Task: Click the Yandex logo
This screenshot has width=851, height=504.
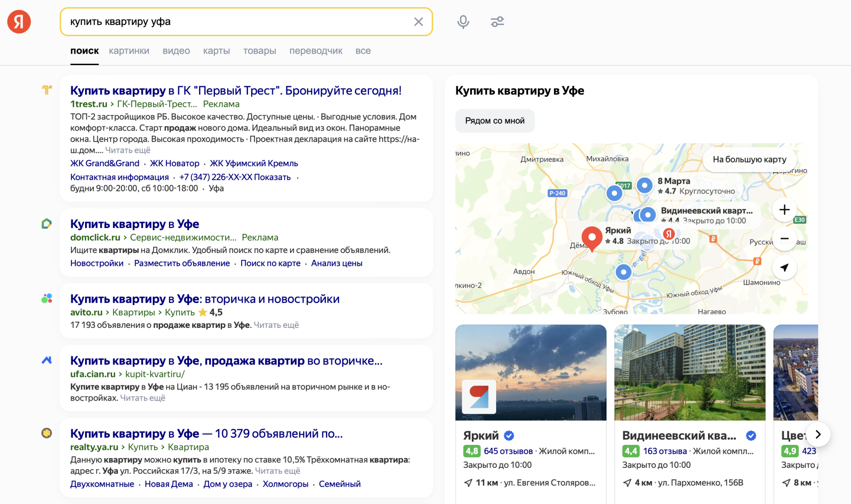Action: point(19,21)
